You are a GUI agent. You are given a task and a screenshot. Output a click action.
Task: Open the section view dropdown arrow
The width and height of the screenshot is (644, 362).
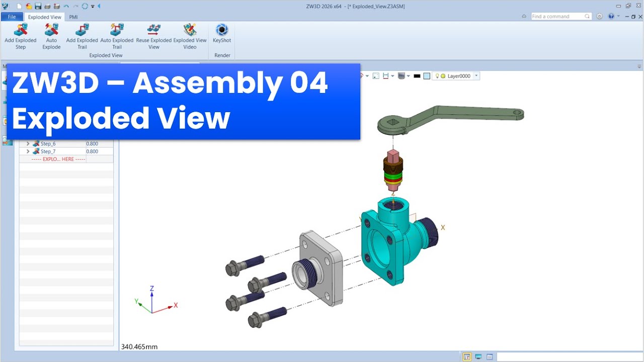point(392,76)
